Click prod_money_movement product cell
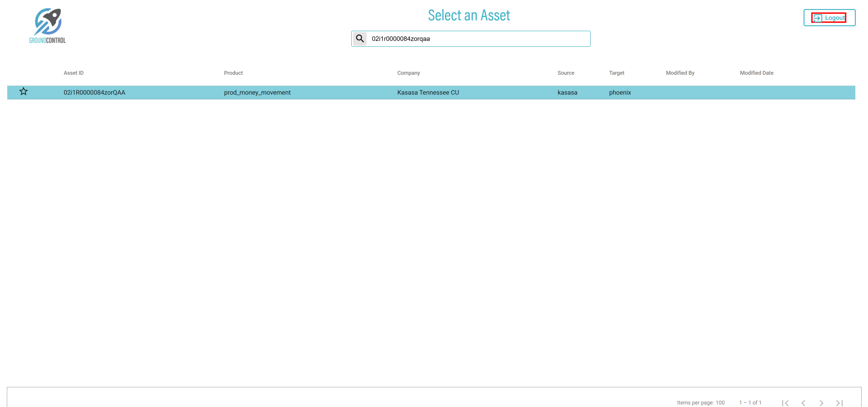The height and width of the screenshot is (407, 868). point(257,92)
